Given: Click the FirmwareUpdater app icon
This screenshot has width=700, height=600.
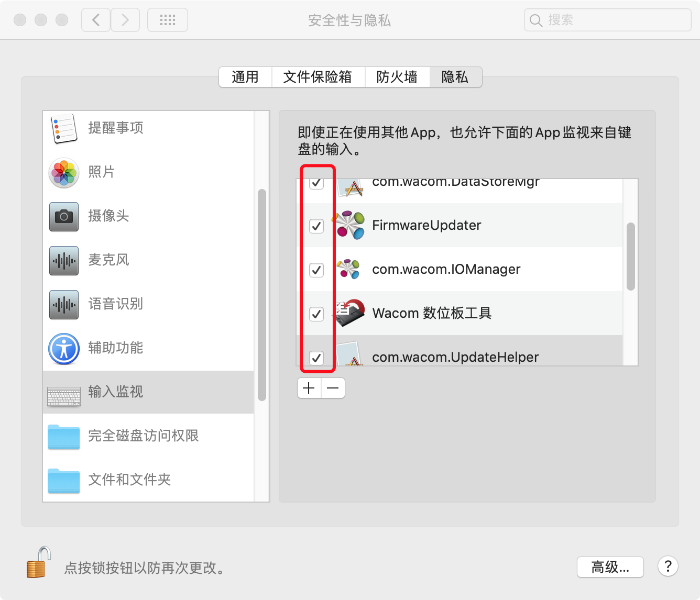Looking at the screenshot, I should pyautogui.click(x=350, y=225).
